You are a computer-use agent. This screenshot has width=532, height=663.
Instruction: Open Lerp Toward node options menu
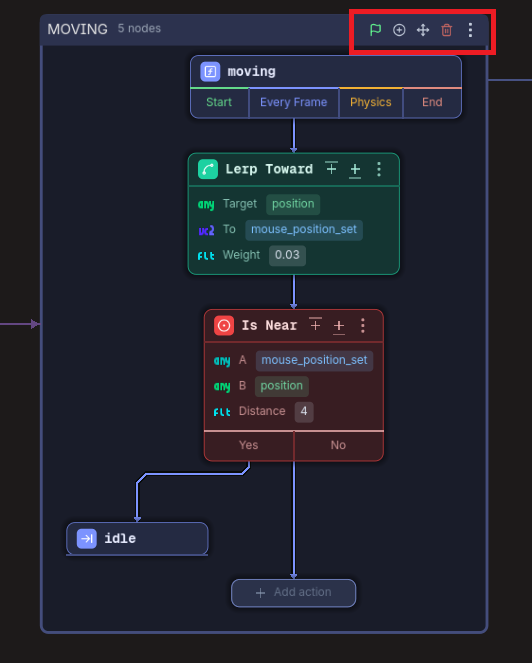[379, 169]
